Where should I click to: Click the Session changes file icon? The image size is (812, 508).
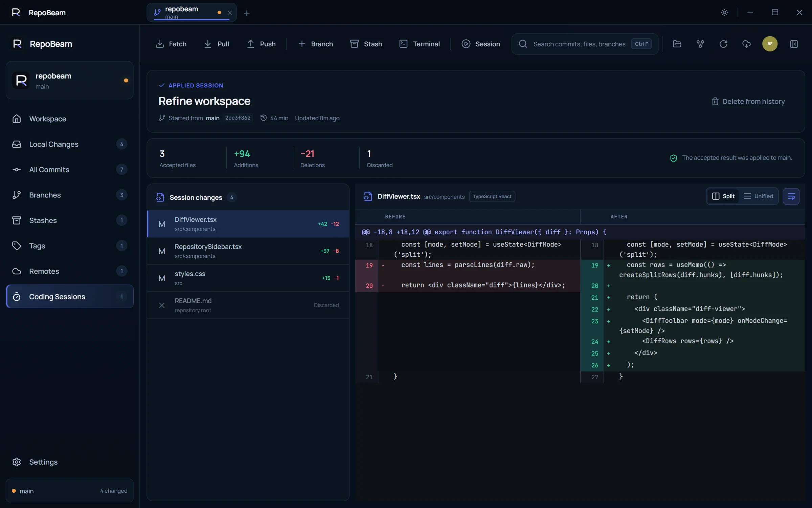[160, 197]
